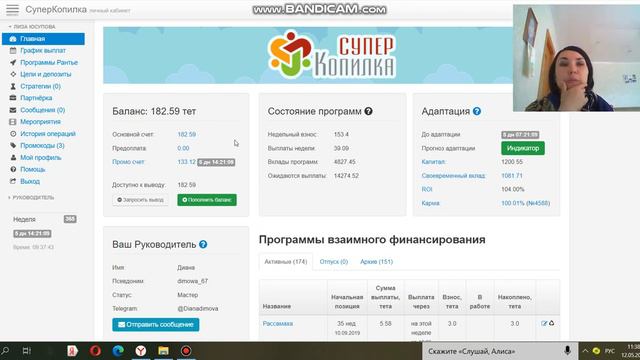Click the Промо счет link
Screen dimensions: 640x360
point(128,162)
